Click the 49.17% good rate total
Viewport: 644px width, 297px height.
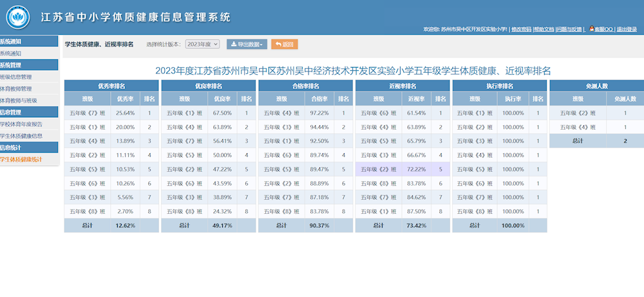(222, 225)
